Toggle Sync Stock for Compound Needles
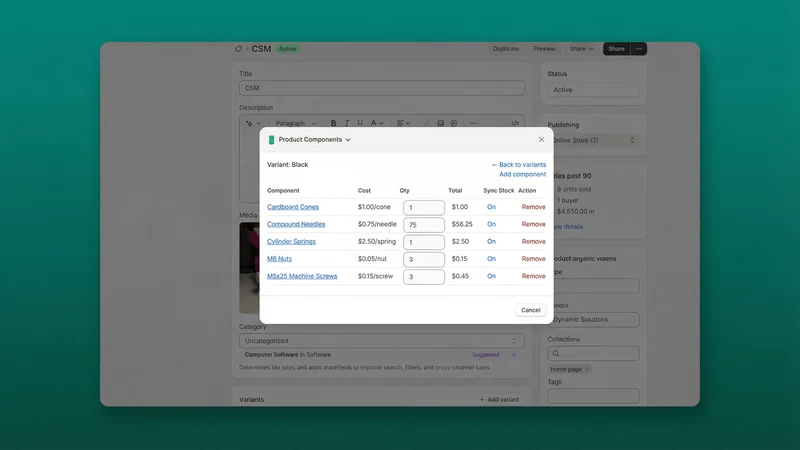 (x=491, y=224)
